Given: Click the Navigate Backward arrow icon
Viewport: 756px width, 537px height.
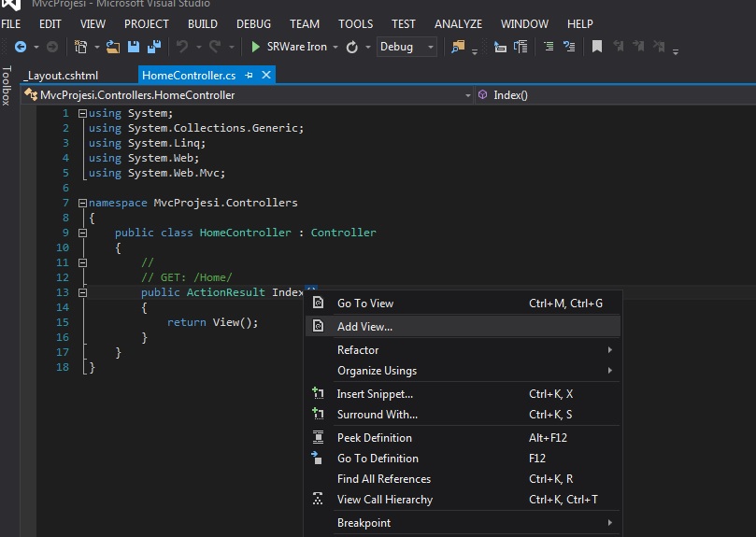Looking at the screenshot, I should point(21,47).
